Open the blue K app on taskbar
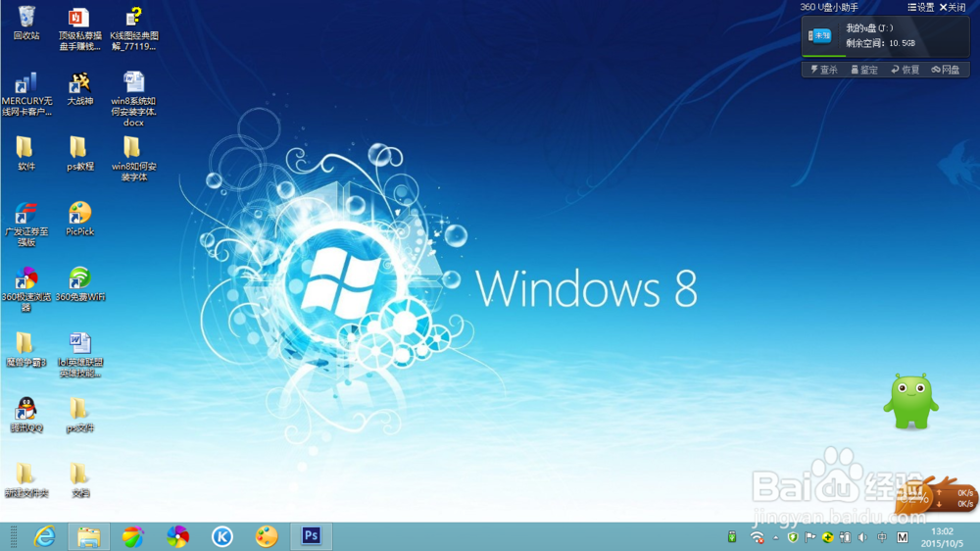The width and height of the screenshot is (980, 551). tap(221, 536)
